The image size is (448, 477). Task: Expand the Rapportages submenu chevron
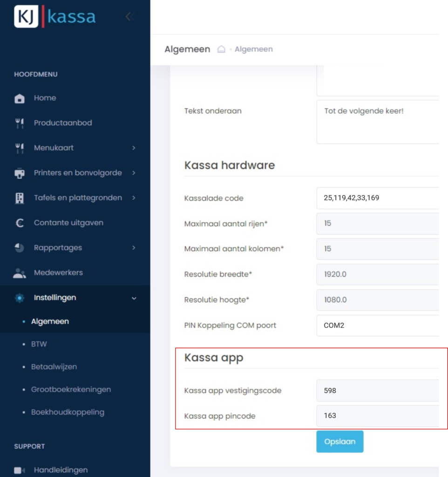(134, 248)
